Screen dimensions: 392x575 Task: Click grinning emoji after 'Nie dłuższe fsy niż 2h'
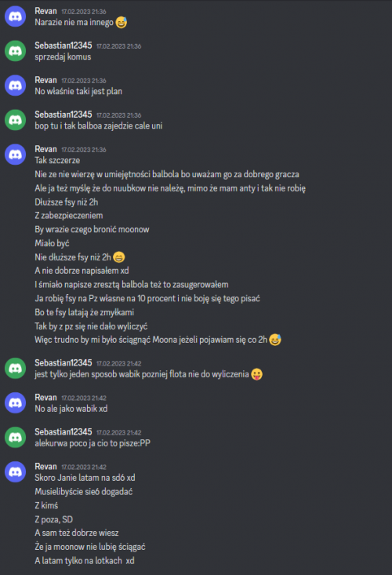(x=118, y=257)
